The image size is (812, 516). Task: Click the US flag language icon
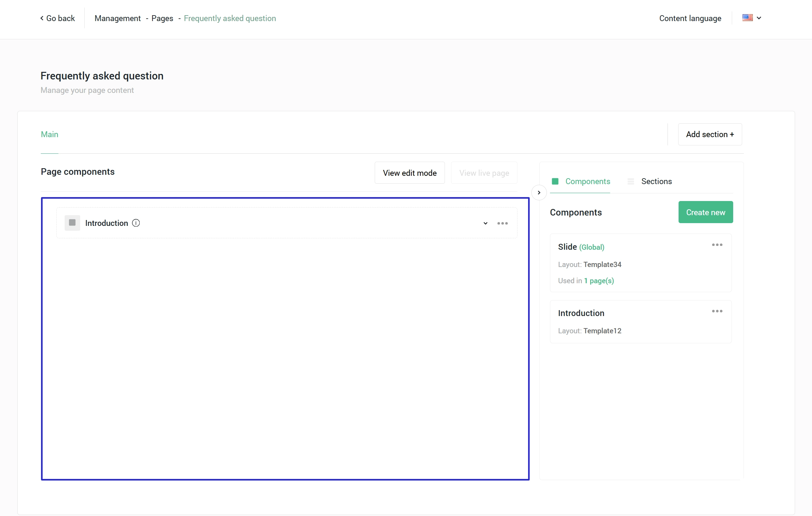pos(747,18)
